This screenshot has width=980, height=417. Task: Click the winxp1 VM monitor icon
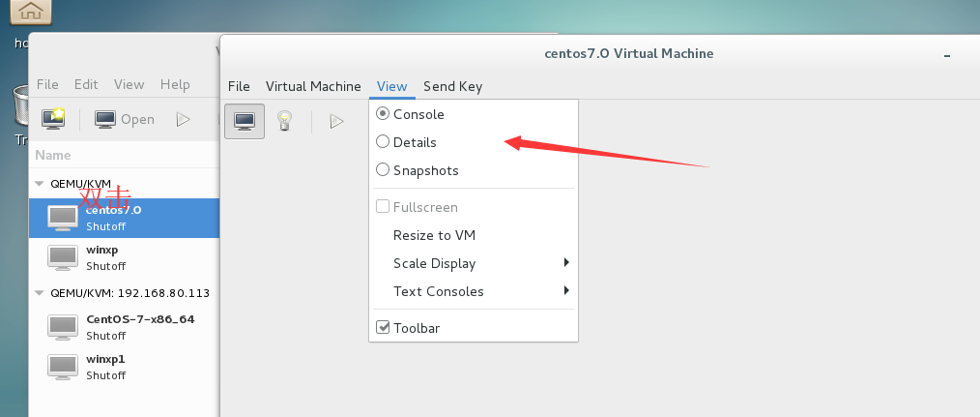tap(63, 367)
